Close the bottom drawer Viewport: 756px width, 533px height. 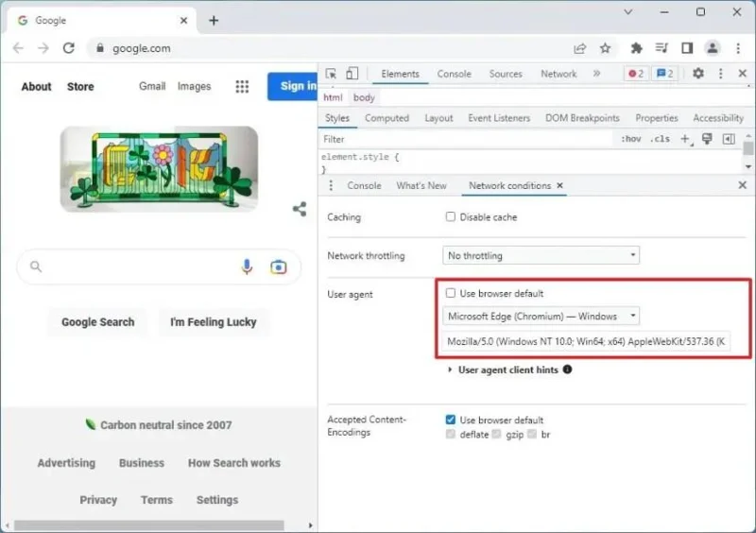(743, 185)
